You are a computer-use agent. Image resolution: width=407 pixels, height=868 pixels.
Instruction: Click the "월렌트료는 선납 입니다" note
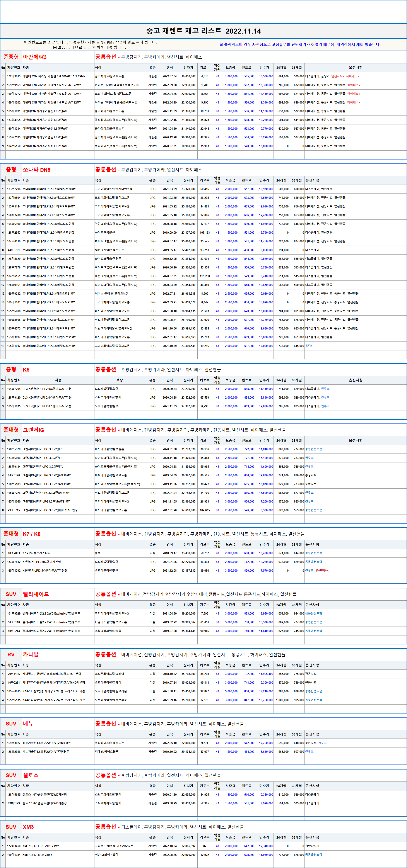(90, 42)
